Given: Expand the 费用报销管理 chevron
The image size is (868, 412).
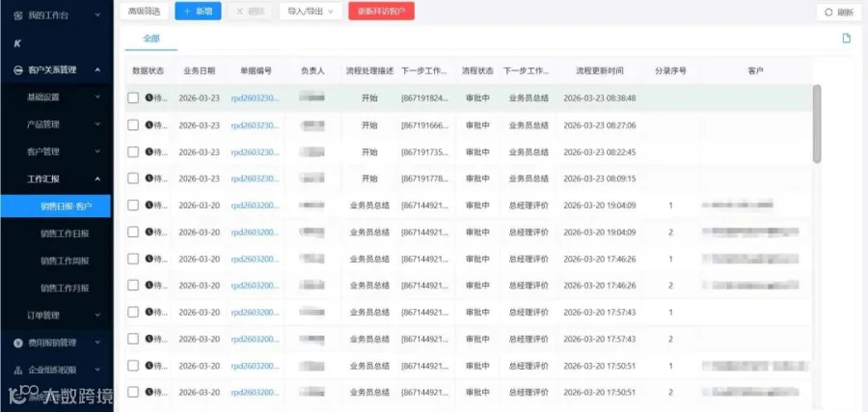Looking at the screenshot, I should point(97,343).
